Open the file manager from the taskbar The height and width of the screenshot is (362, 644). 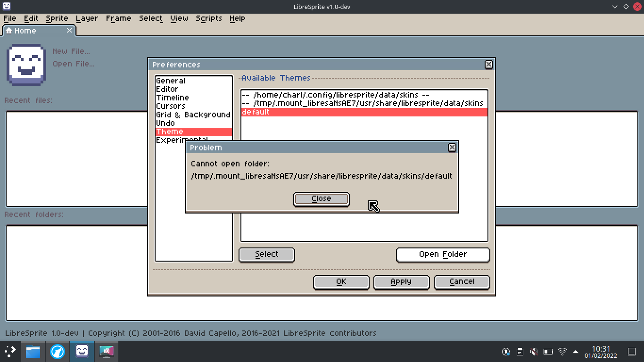33,351
